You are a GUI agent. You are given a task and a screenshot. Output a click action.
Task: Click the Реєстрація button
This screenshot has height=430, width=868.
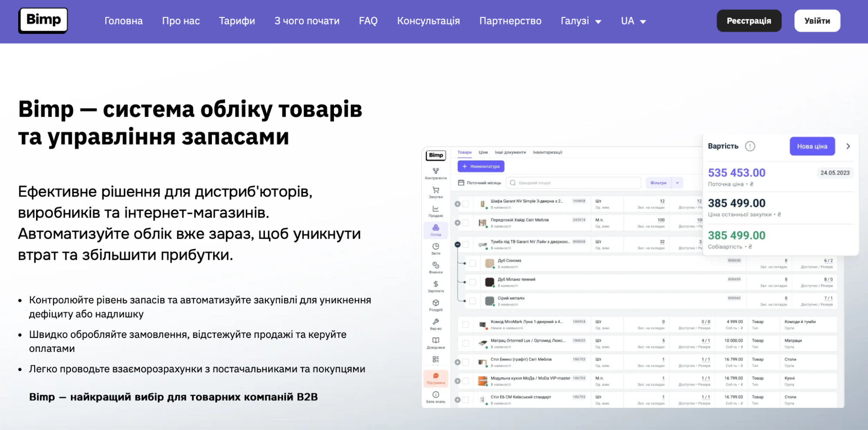749,20
